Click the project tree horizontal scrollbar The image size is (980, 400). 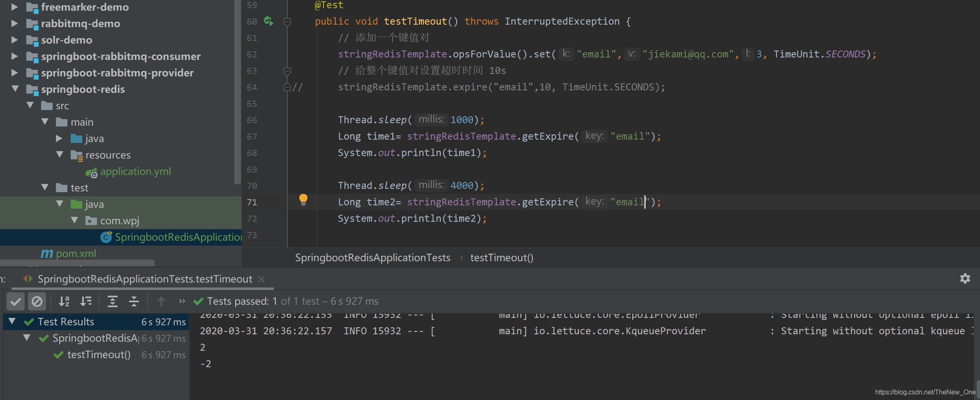77,262
